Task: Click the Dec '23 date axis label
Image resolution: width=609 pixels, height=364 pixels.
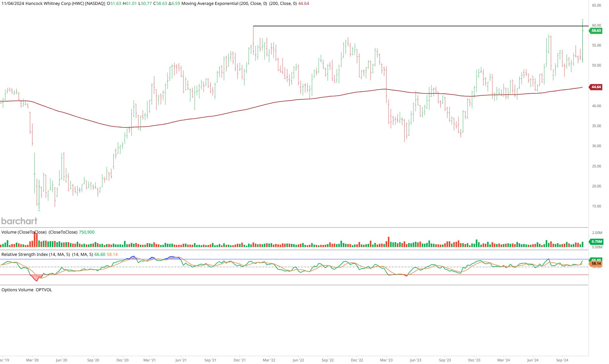Action: 474,360
